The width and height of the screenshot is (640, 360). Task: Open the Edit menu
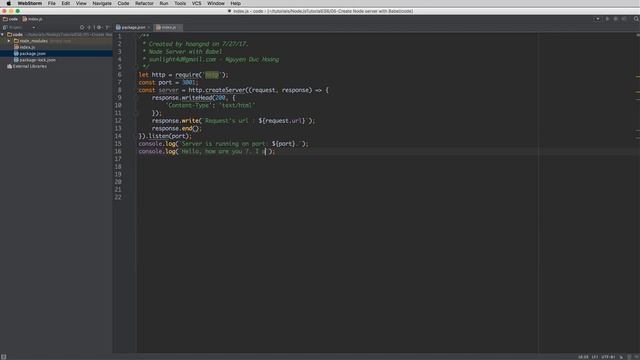66,3
